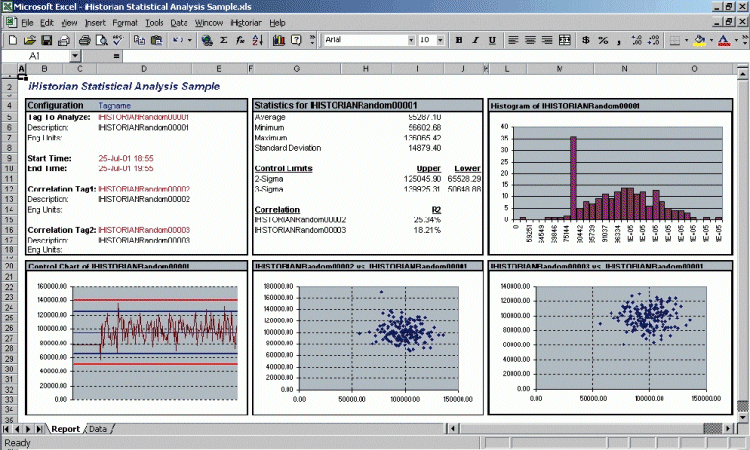Open the Undo history dropdown arrow
The height and width of the screenshot is (450, 750).
(189, 40)
